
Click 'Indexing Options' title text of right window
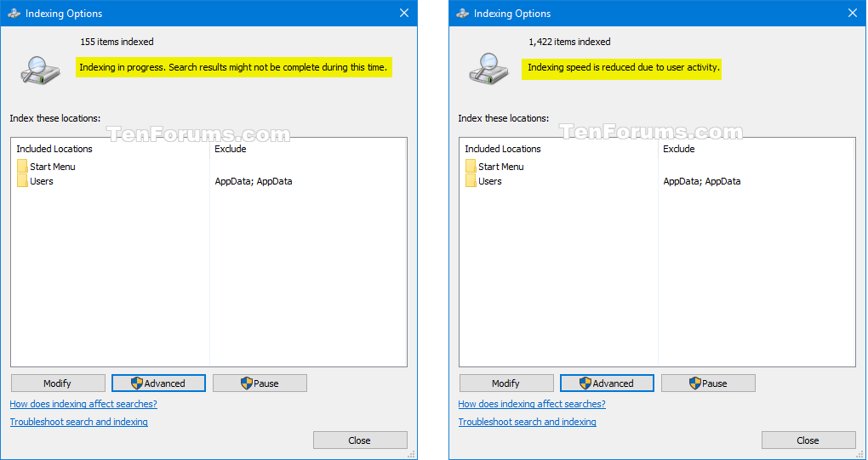pos(512,14)
